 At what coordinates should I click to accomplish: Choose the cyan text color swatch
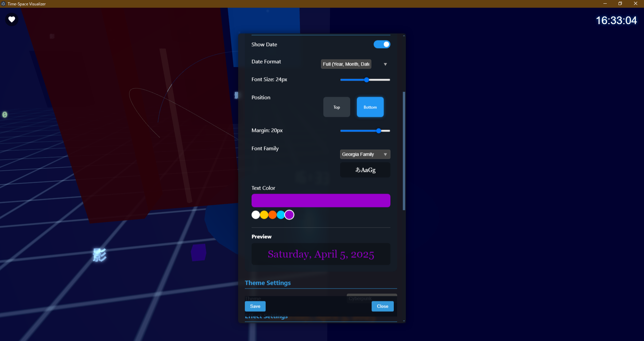[281, 215]
